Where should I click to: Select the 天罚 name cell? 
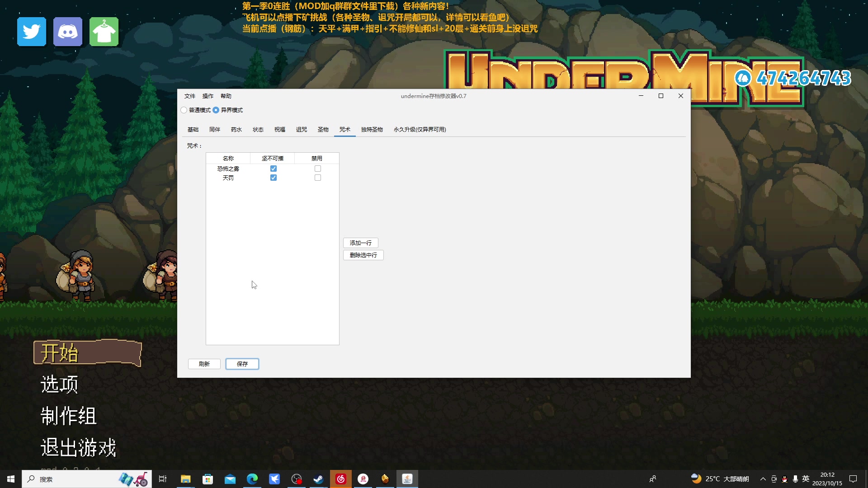[x=228, y=178]
